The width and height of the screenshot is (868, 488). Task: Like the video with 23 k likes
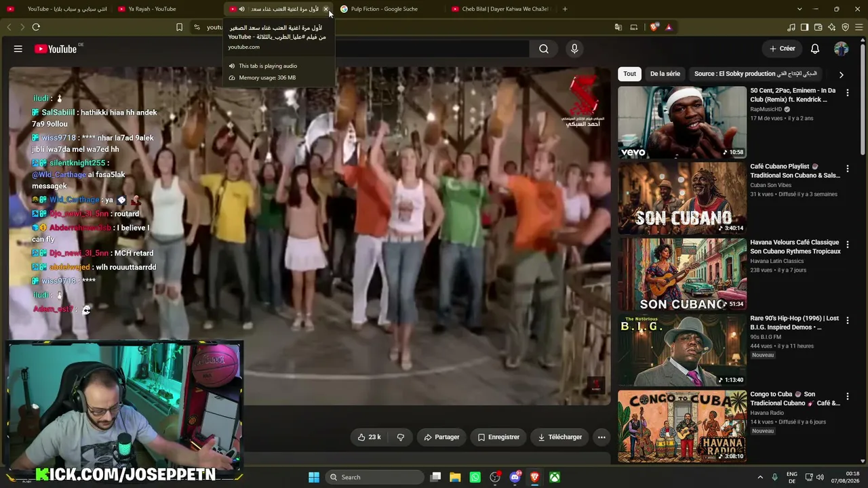369,437
